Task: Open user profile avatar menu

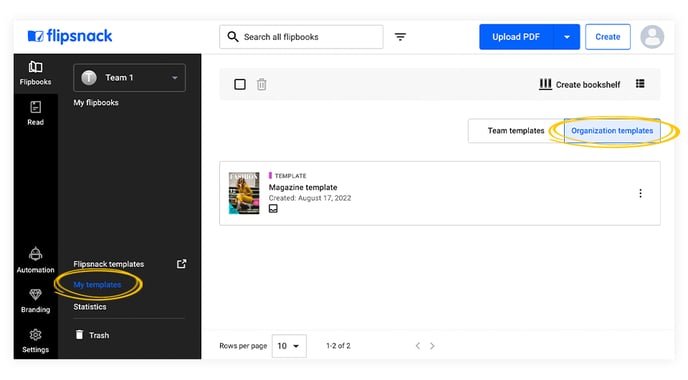Action: pos(652,37)
